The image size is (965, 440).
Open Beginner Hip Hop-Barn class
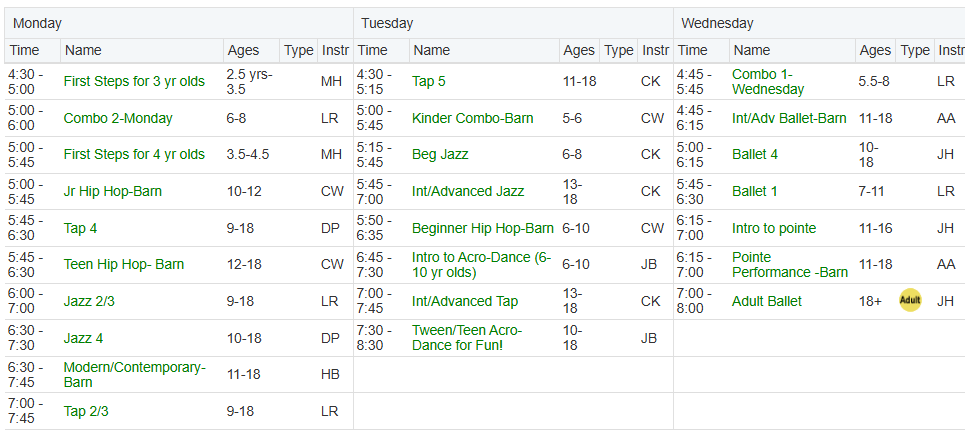pos(482,228)
